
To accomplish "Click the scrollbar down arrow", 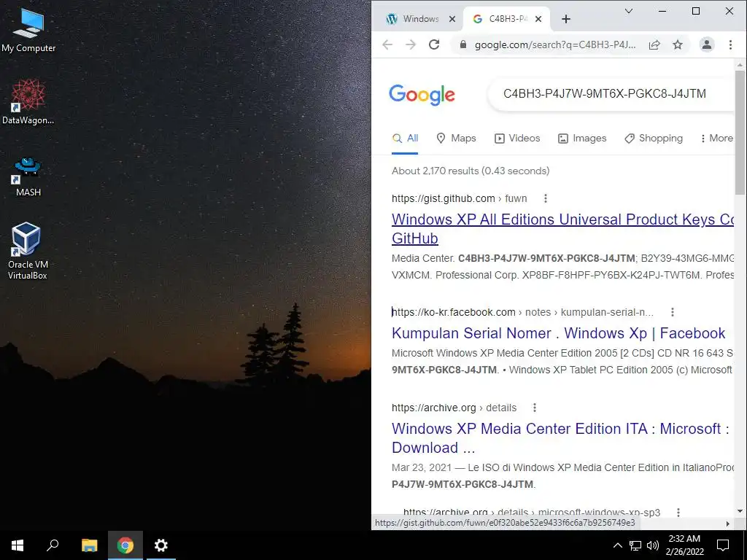I will coord(740,511).
